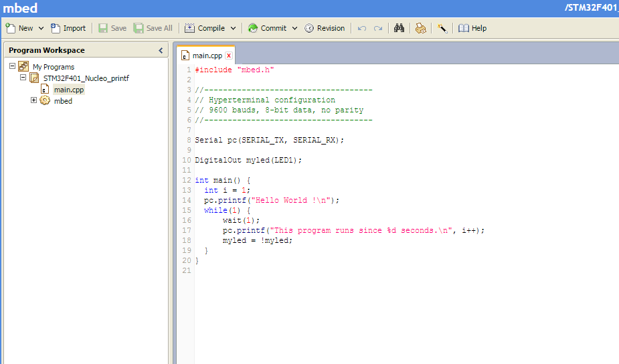This screenshot has width=619, height=364.
Task: Collapse the Program Workspace panel
Action: click(161, 50)
